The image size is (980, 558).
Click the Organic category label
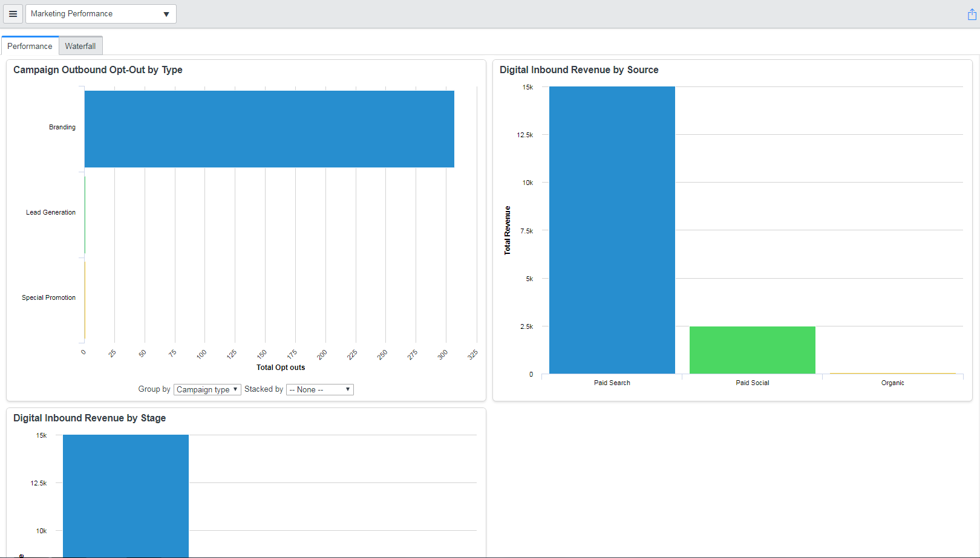pos(893,383)
